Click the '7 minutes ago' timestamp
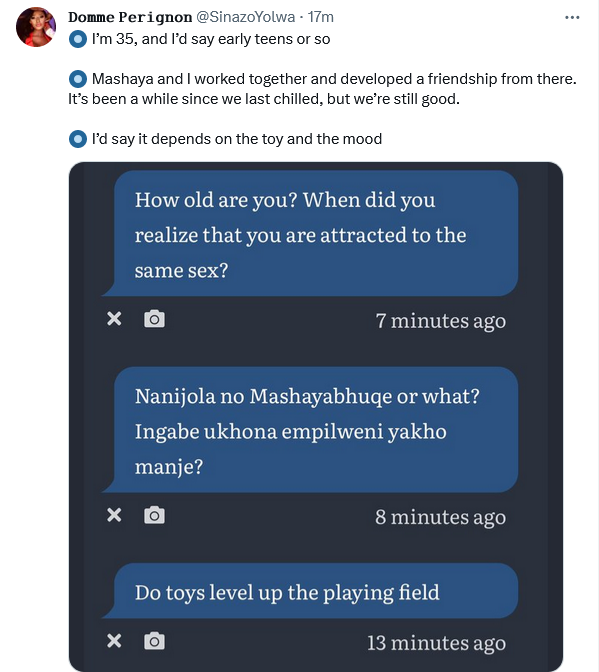This screenshot has height=672, width=599. tap(441, 321)
